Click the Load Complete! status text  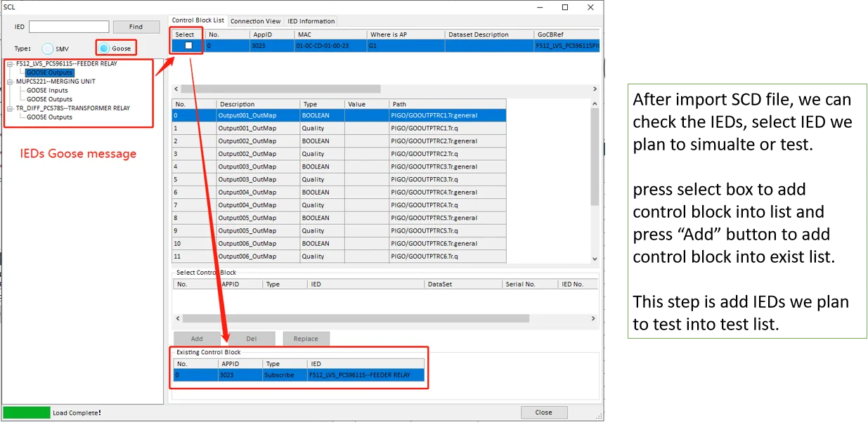click(77, 412)
